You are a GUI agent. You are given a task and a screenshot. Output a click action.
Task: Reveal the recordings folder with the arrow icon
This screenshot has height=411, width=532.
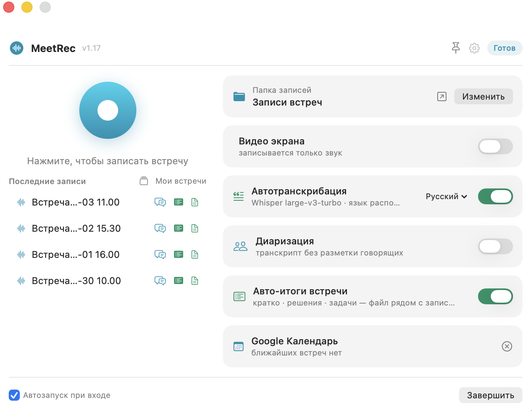pos(442,96)
